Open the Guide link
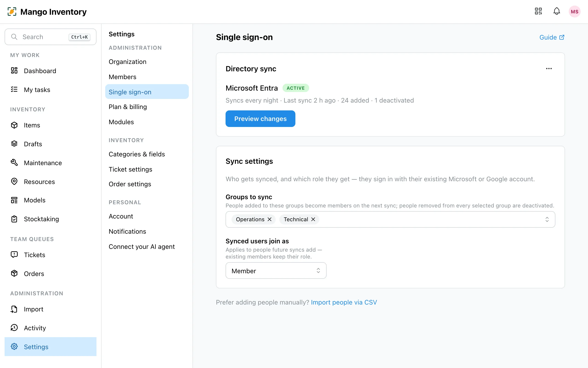Image resolution: width=588 pixels, height=368 pixels. pyautogui.click(x=552, y=37)
